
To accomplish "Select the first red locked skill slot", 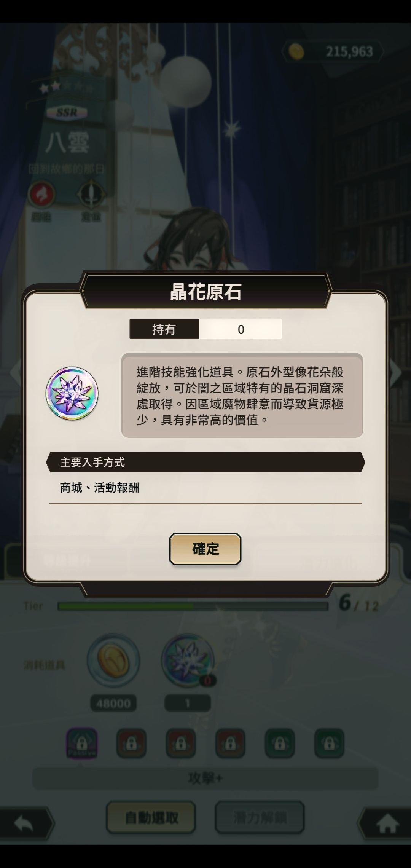I will click(131, 743).
